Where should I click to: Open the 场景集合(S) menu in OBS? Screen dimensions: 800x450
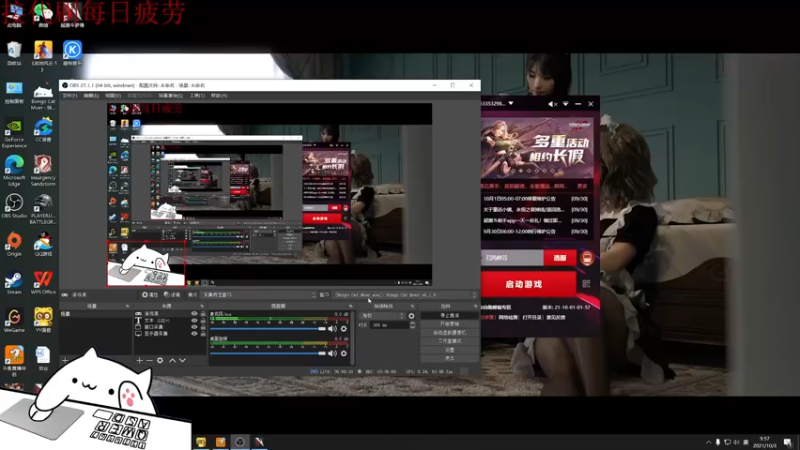coord(170,95)
